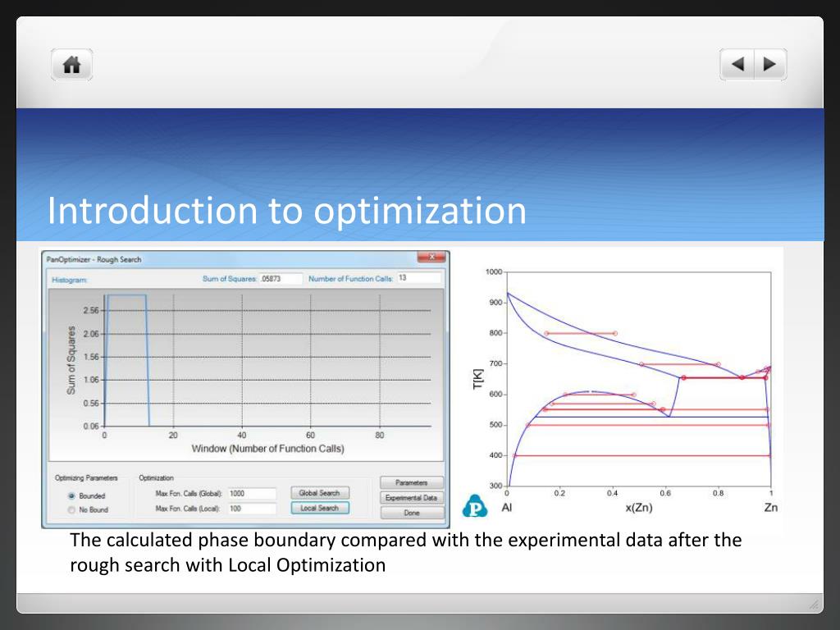The image size is (840, 630).
Task: Click the Pandat logo icon beside the chart
Action: coord(474,507)
